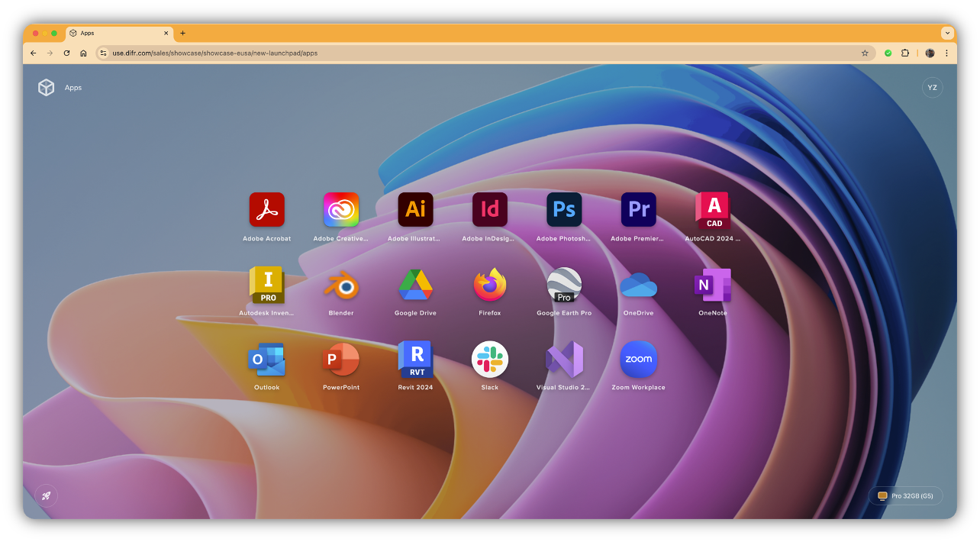Click the Google Drive label text
The image size is (980, 542).
(415, 313)
